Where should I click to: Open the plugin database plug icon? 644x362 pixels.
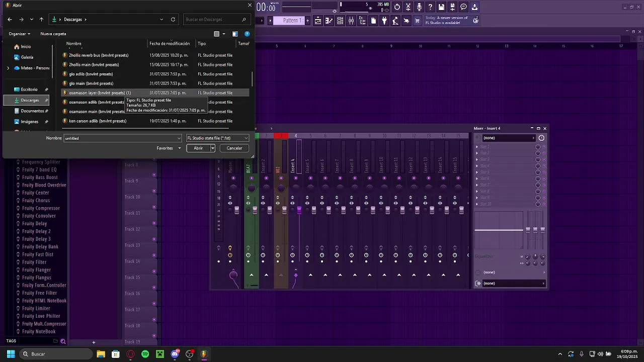[384, 21]
